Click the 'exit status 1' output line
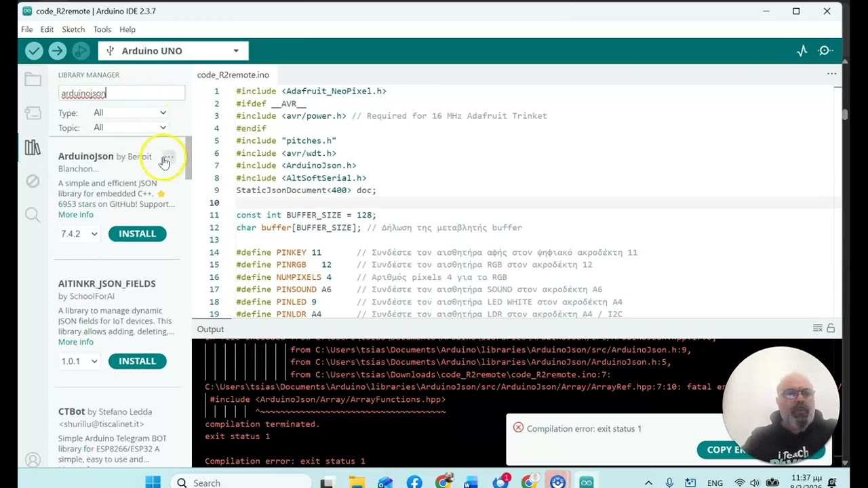The height and width of the screenshot is (488, 868). pos(237,436)
